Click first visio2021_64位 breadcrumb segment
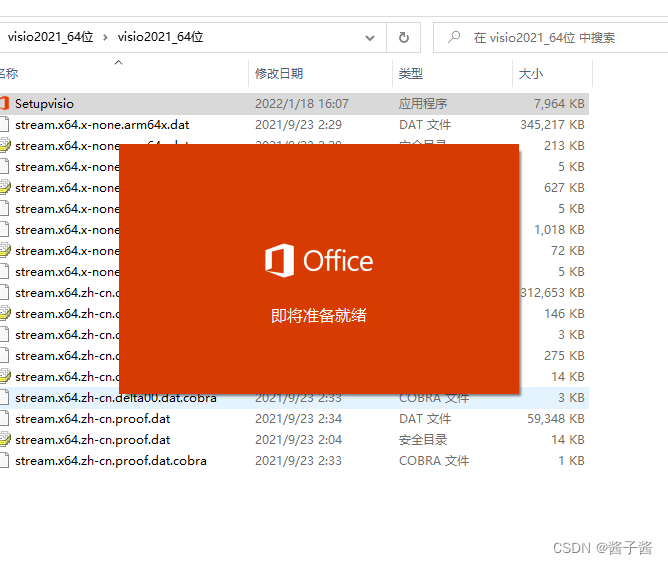The height and width of the screenshot is (564, 668). coord(50,37)
